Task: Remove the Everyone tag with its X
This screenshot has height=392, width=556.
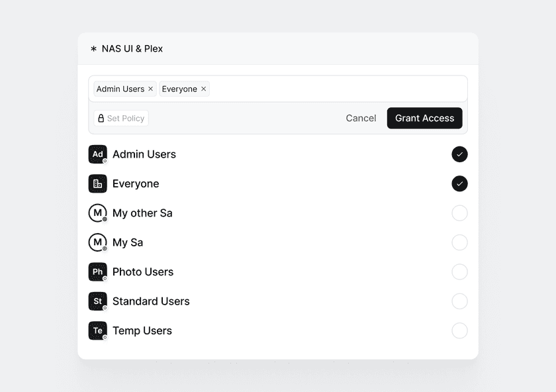Action: tap(204, 89)
